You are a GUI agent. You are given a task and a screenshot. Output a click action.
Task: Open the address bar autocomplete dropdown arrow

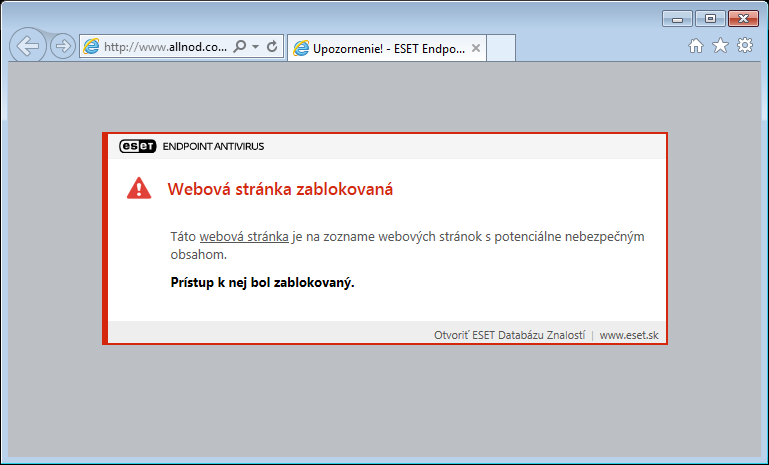click(x=256, y=47)
